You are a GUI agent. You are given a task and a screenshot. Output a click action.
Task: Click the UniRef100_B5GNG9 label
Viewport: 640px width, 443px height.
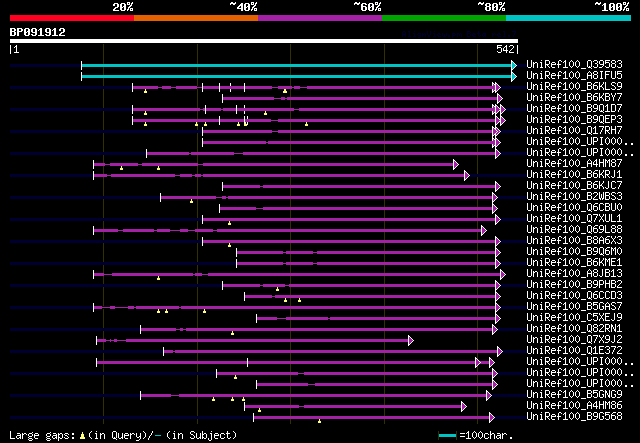pyautogui.click(x=574, y=395)
